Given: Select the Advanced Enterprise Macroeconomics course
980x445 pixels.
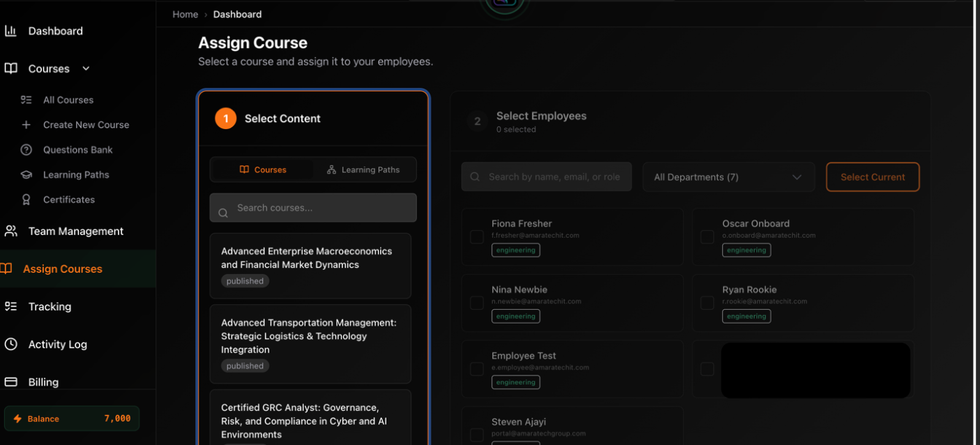Looking at the screenshot, I should (310, 265).
